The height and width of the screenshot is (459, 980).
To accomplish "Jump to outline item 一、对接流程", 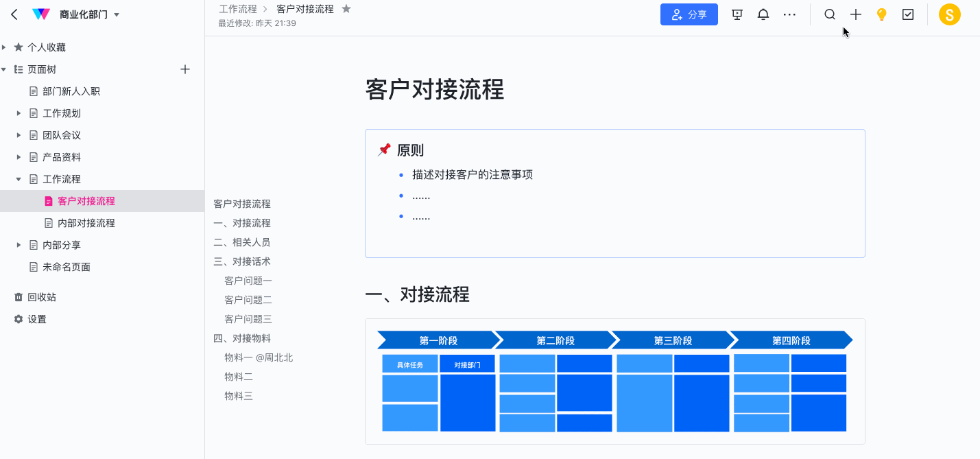I will tap(242, 223).
